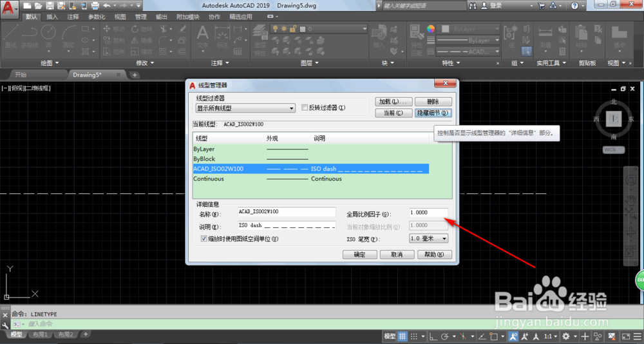
Task: Open the linetype ACAD... dropdown in ribbon
Action: (468, 52)
